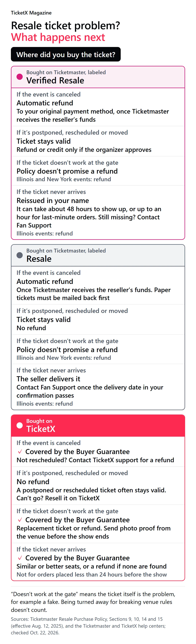Select the Verified Resale card header

pyautogui.click(x=98, y=77)
